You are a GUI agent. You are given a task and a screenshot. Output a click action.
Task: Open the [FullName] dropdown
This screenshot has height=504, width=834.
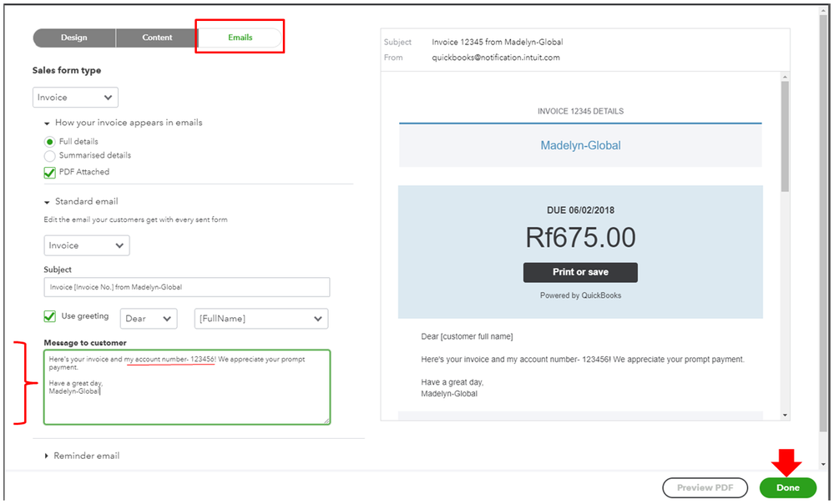[261, 319]
